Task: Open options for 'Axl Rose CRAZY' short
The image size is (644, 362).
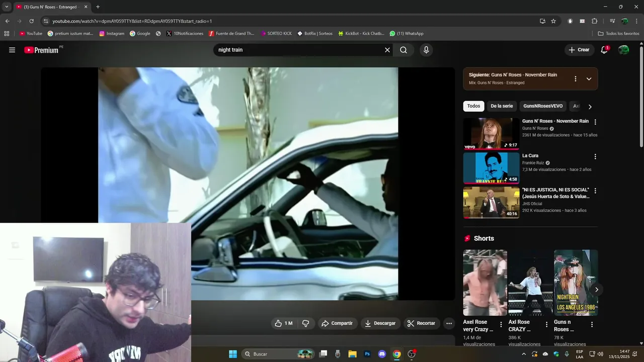Action: (x=546, y=325)
